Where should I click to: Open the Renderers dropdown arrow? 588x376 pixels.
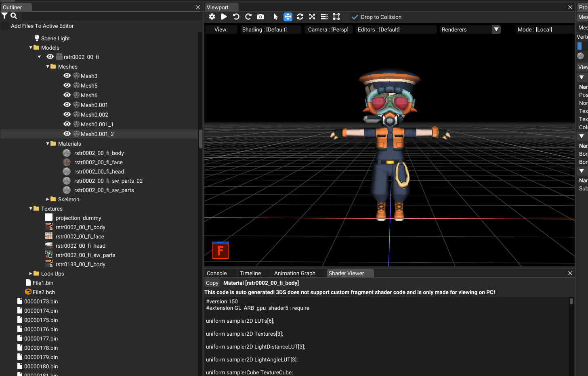496,29
